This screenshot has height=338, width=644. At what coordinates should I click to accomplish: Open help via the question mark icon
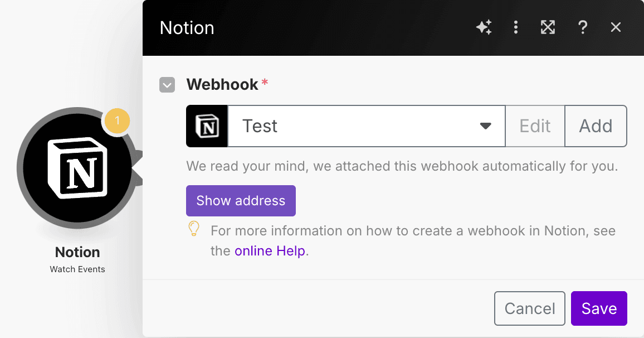tap(582, 27)
